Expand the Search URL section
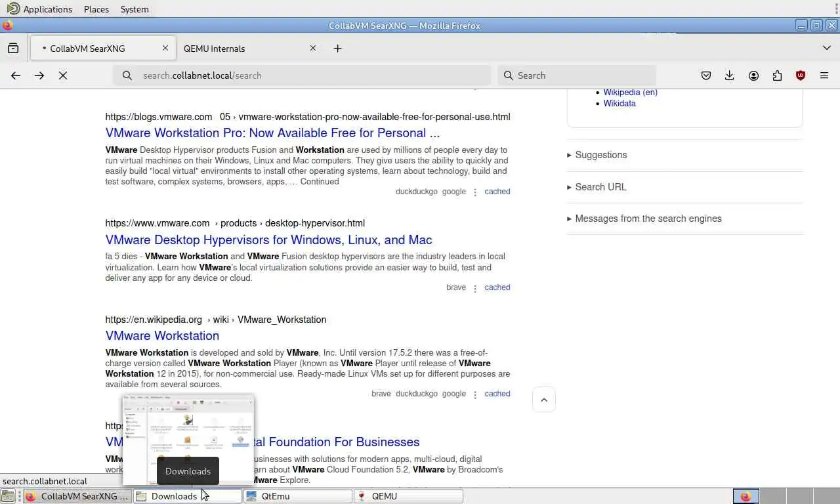This screenshot has height=504, width=840. pyautogui.click(x=597, y=187)
